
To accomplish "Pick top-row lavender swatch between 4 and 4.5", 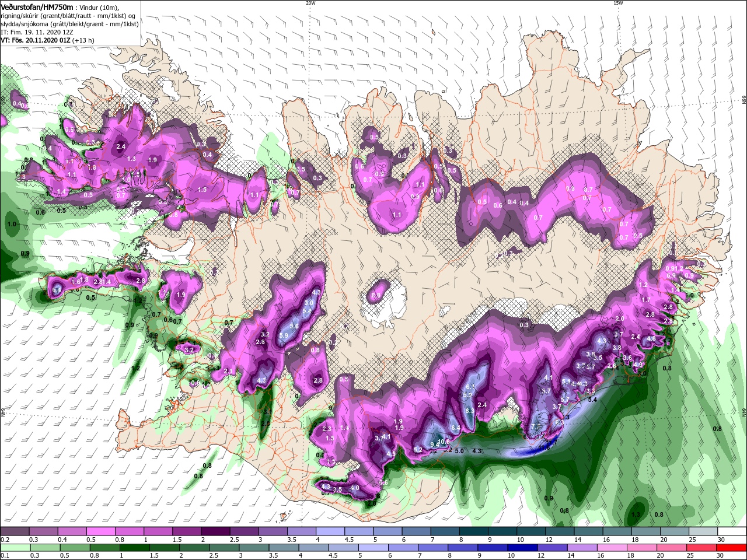I will point(330,531).
